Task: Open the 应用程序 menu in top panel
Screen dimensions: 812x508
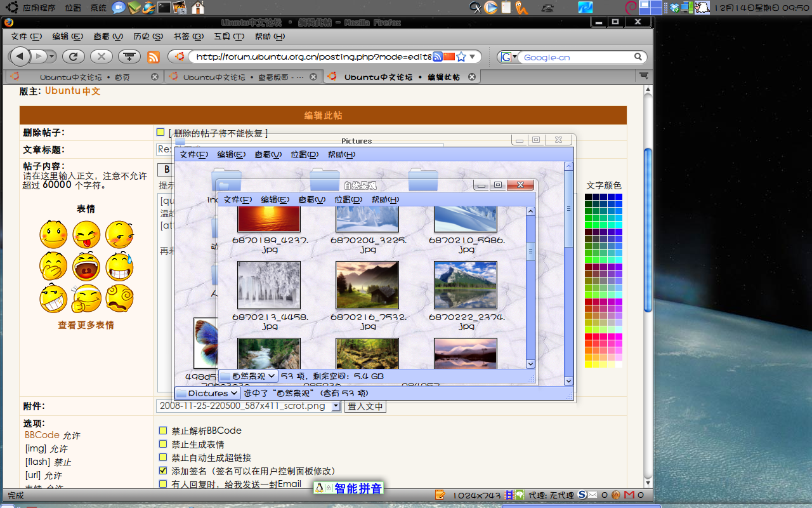Action: [39, 8]
